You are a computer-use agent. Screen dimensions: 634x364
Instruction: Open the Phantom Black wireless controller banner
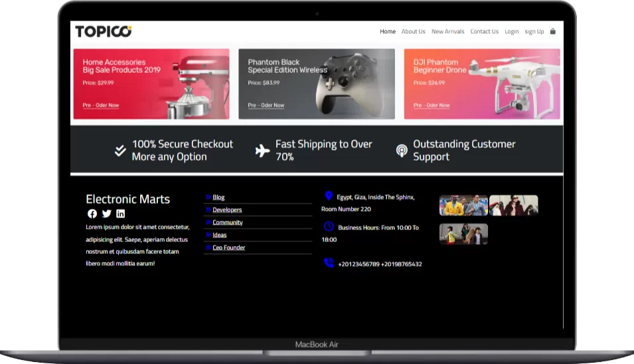tap(317, 84)
